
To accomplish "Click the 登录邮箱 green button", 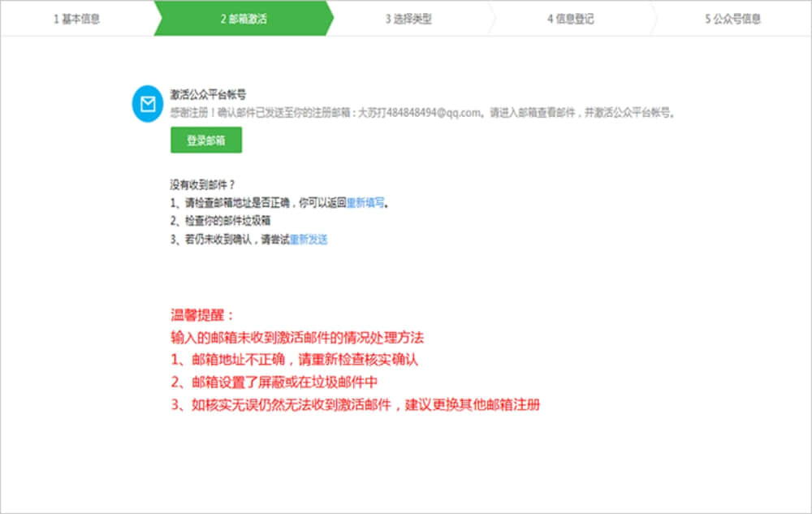I will 205,140.
